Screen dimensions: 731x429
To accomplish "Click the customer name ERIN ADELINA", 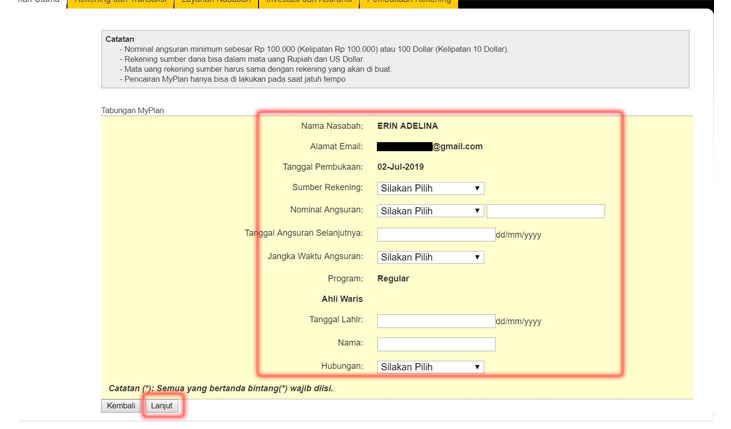I will click(x=407, y=126).
